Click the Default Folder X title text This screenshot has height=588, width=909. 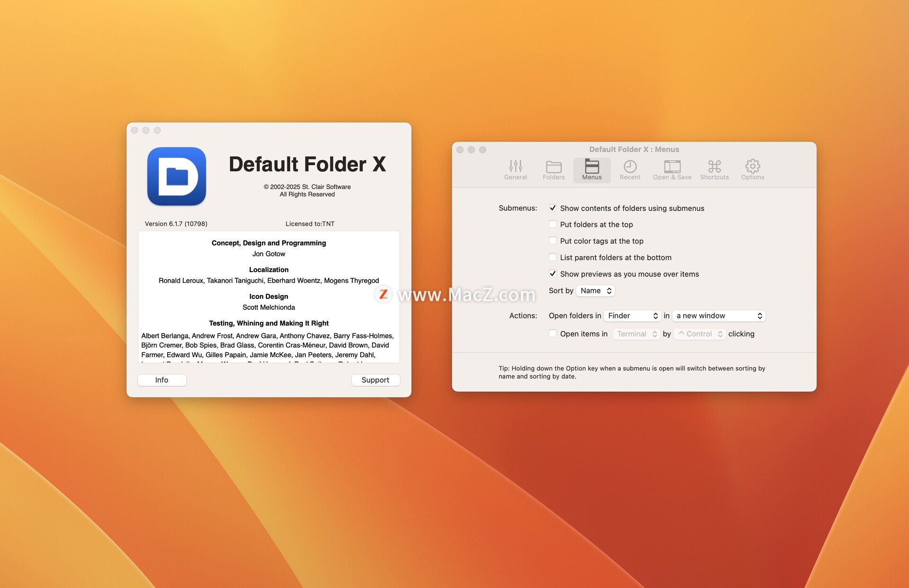coord(307,164)
